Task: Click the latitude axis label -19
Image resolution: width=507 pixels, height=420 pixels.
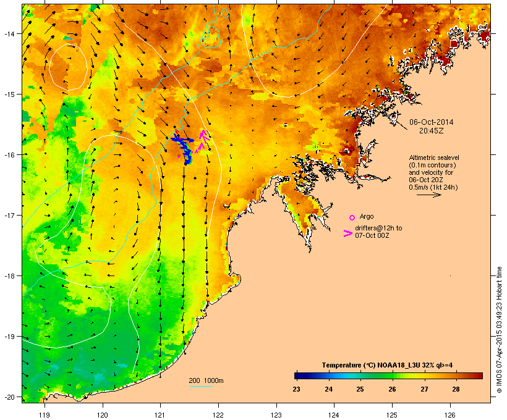Action: pyautogui.click(x=9, y=337)
